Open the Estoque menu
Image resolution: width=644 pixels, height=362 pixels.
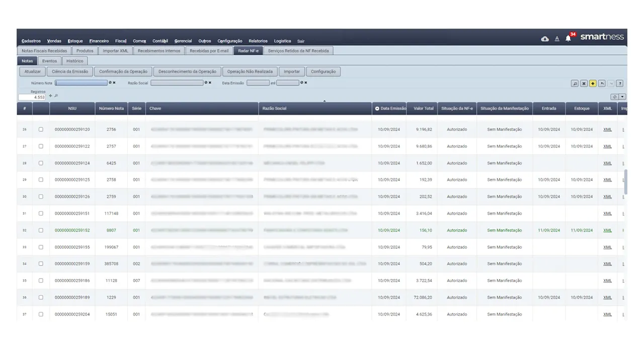click(75, 41)
